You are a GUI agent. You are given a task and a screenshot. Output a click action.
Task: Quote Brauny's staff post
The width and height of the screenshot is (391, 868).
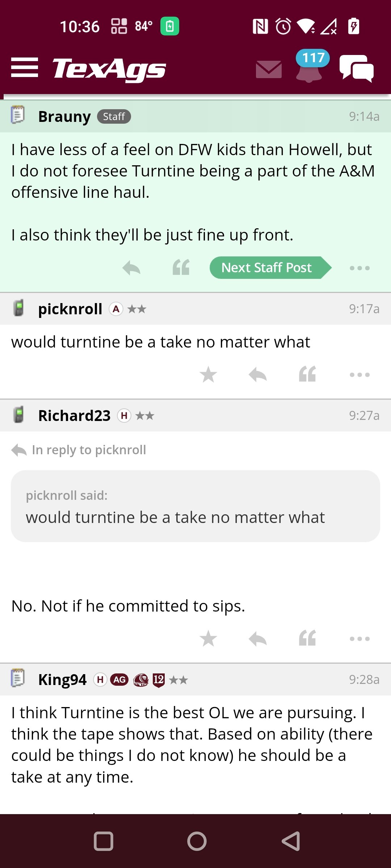pyautogui.click(x=181, y=268)
